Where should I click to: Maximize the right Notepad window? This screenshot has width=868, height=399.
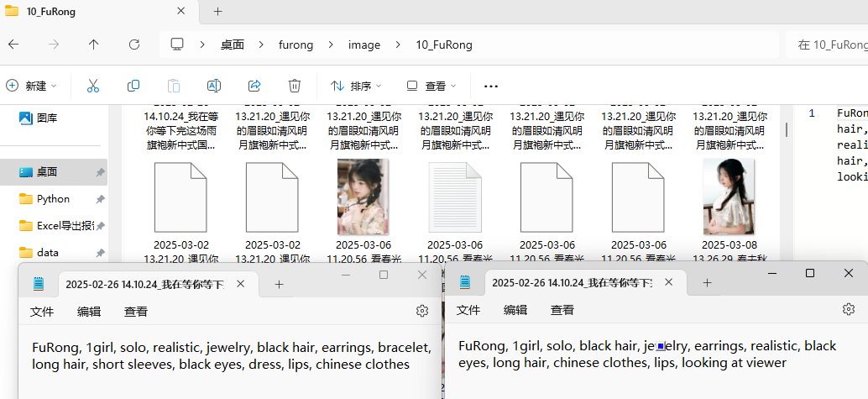810,273
